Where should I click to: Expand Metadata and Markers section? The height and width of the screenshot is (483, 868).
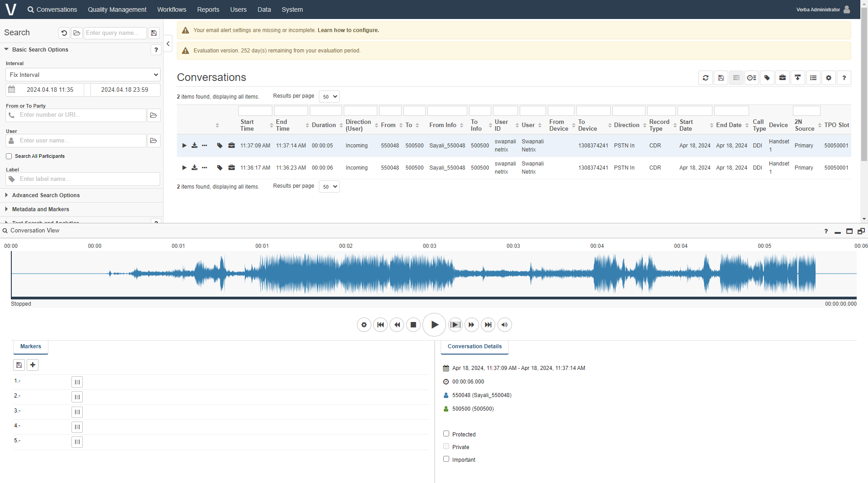(41, 209)
